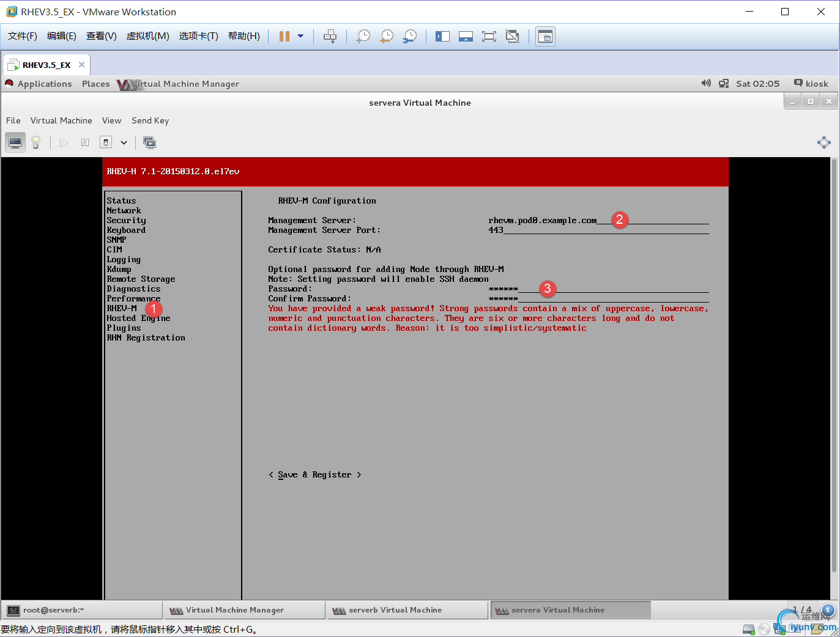Click send Ctrl+Alt+Del icon
The width and height of the screenshot is (840, 637).
click(x=330, y=36)
